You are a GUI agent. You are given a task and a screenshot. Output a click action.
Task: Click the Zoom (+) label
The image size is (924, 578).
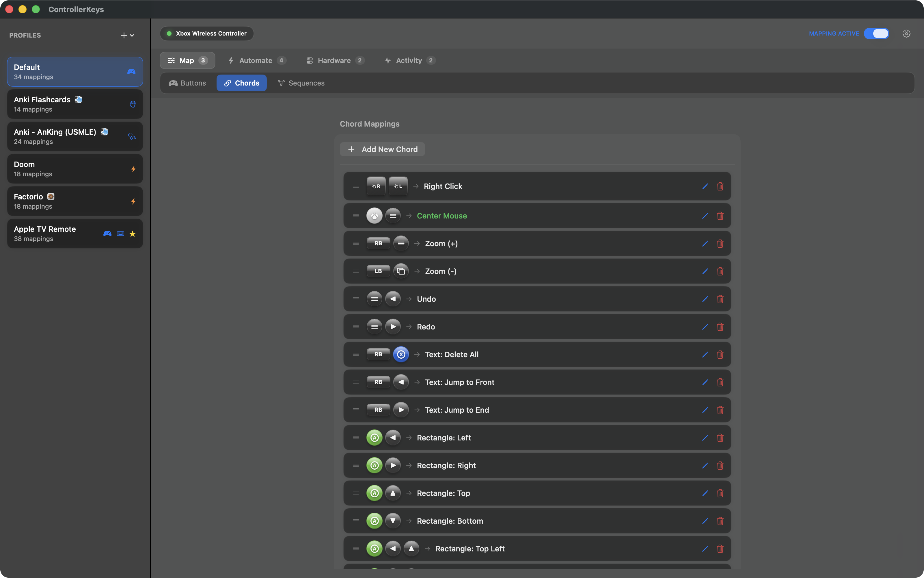pos(441,244)
